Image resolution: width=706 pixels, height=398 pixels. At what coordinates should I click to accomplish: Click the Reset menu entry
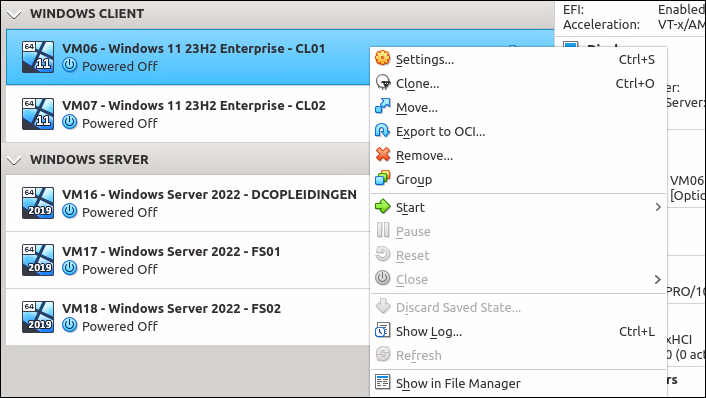(518, 255)
